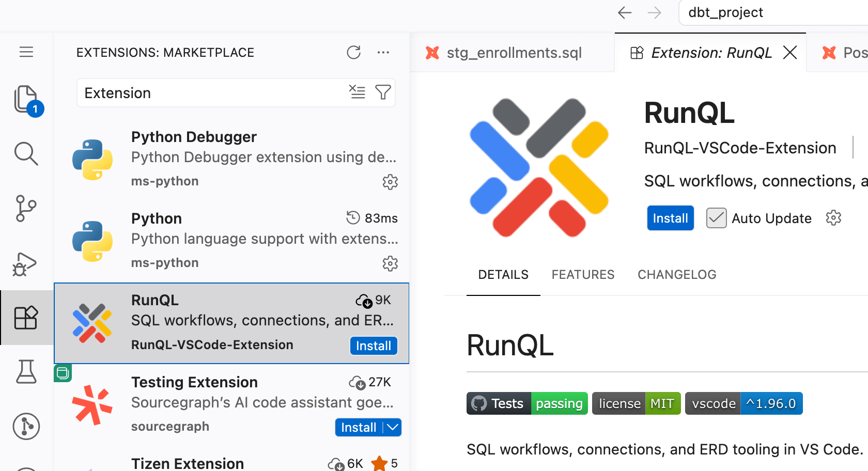The image size is (868, 471).
Task: Switch to the FEATURES tab
Action: coord(583,274)
